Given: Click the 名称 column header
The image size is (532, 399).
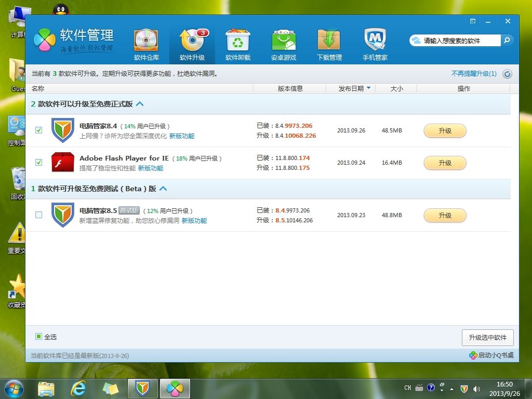Looking at the screenshot, I should 38,88.
